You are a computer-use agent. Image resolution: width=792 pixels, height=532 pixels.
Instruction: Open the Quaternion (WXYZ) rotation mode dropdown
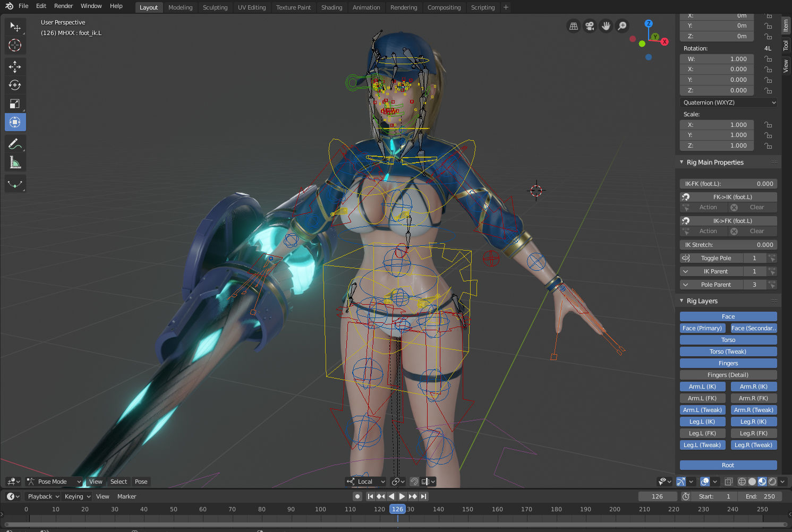[x=729, y=102]
